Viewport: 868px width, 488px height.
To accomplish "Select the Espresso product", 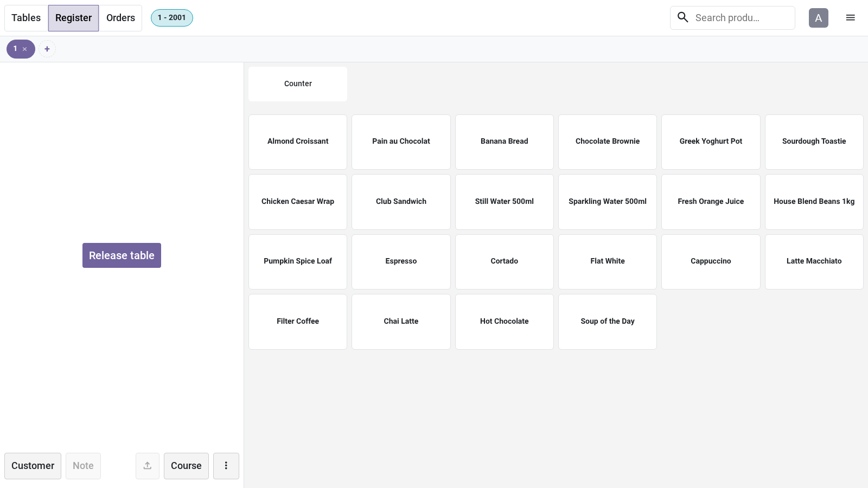I will tap(401, 262).
